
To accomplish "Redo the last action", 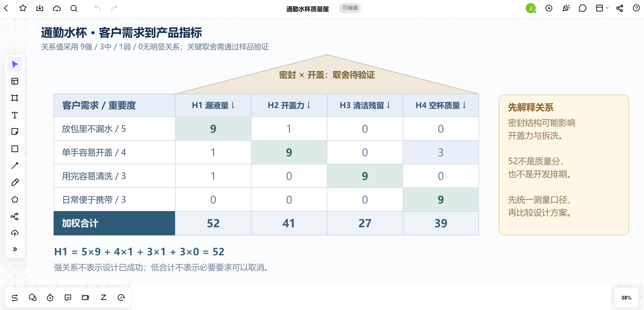I will tap(114, 8).
